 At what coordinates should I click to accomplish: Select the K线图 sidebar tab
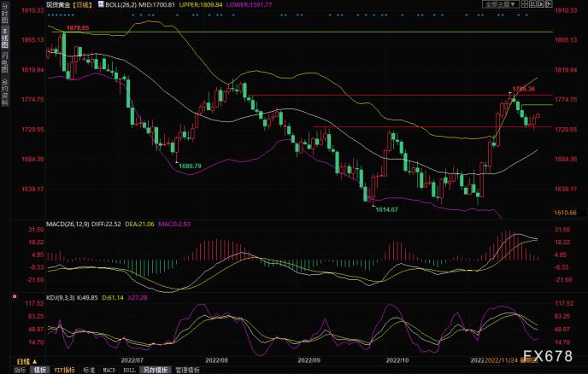[4, 39]
